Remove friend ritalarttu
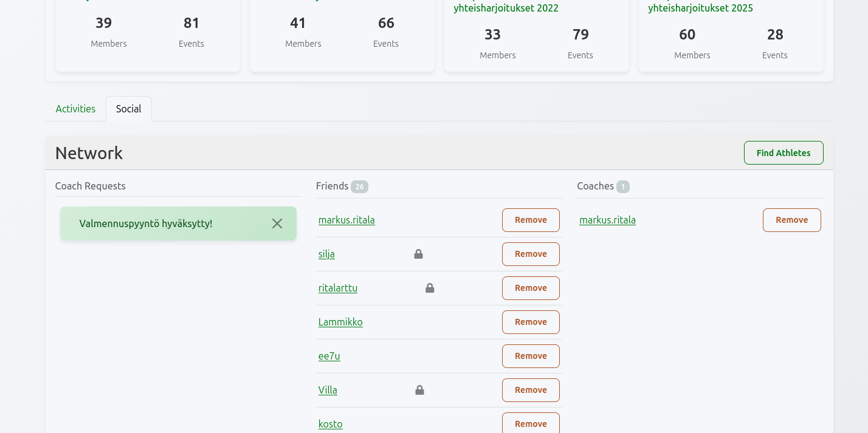The image size is (868, 433). [x=530, y=288]
